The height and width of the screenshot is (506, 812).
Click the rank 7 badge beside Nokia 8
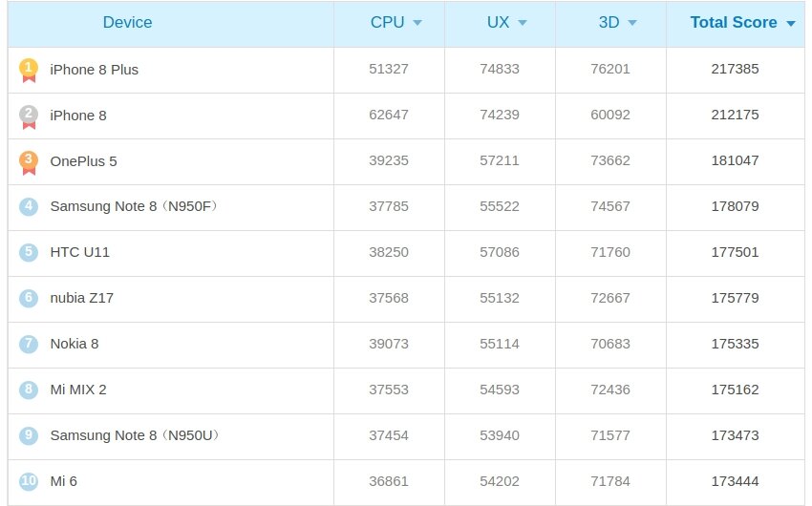tap(29, 344)
